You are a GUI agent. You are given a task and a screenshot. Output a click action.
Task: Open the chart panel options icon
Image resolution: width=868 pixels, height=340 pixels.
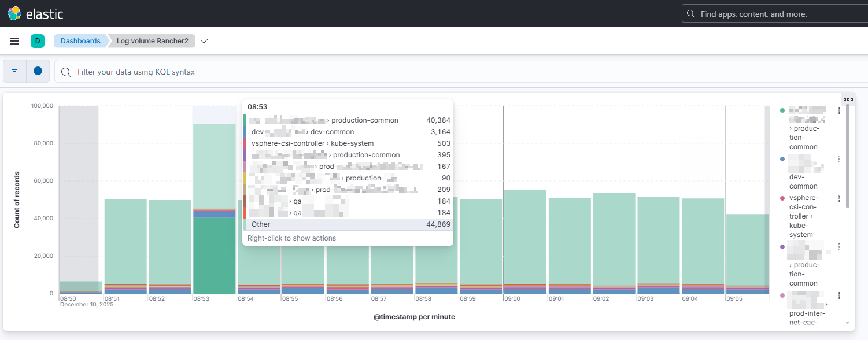[848, 99]
